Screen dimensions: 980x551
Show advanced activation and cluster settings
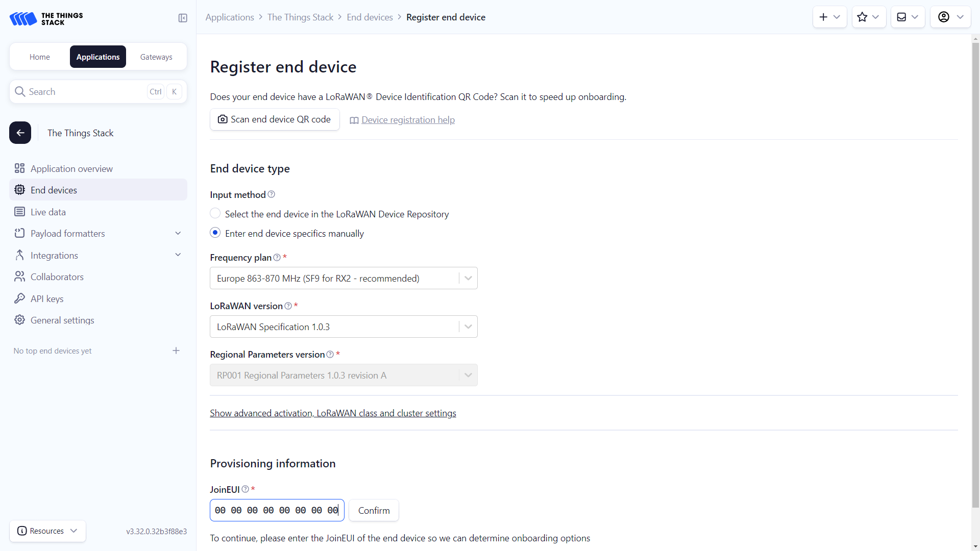click(x=332, y=413)
